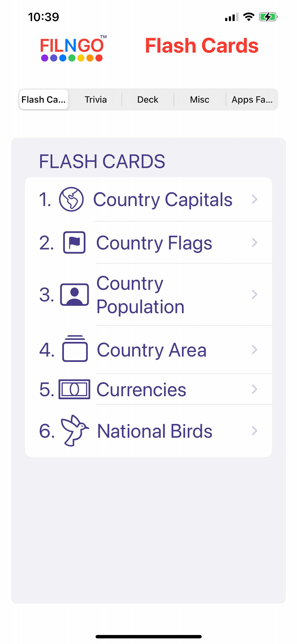Viewport: 297px width, 644px height.
Task: Tap the battery charging status icon
Action: click(x=268, y=17)
